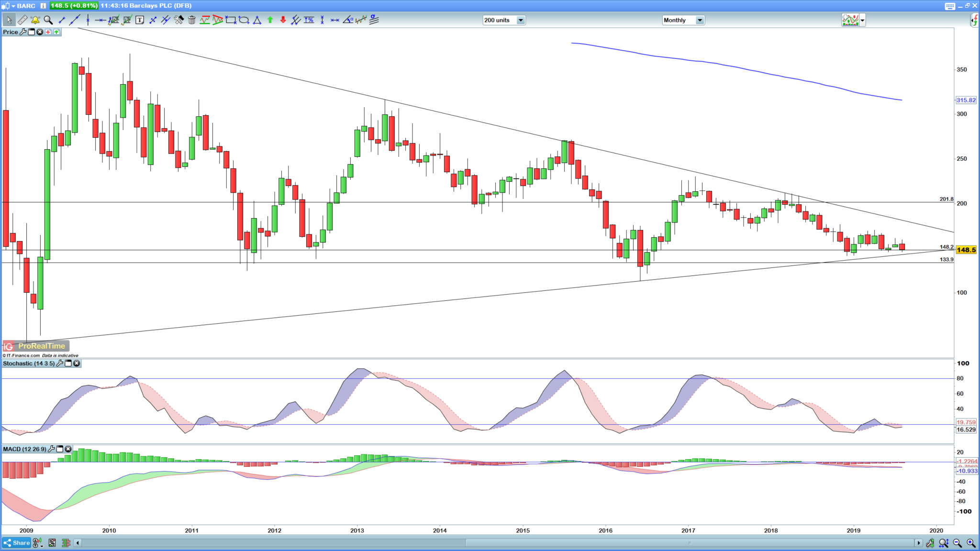Click the yellow 148.5 current price label
The image size is (980, 551).
click(x=966, y=250)
